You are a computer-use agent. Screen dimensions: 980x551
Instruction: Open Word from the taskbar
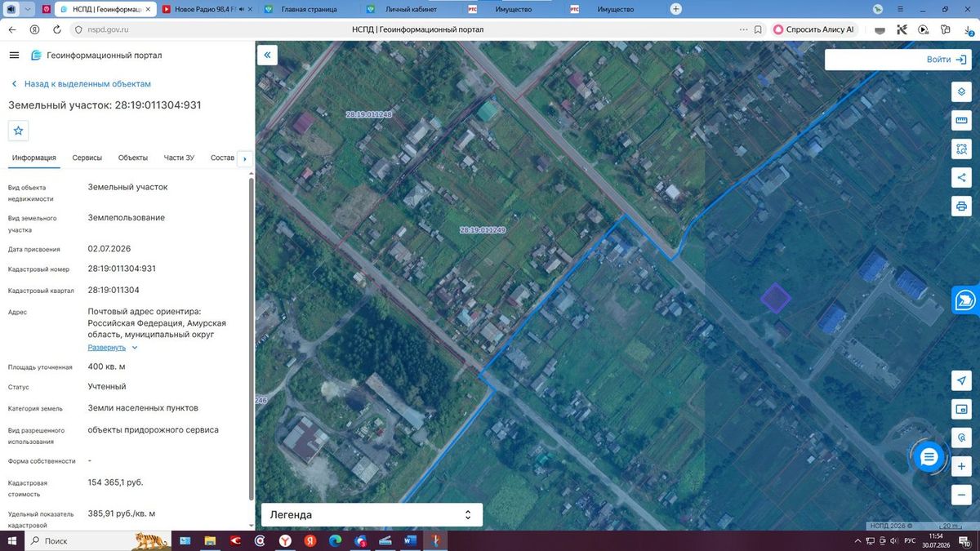[410, 540]
